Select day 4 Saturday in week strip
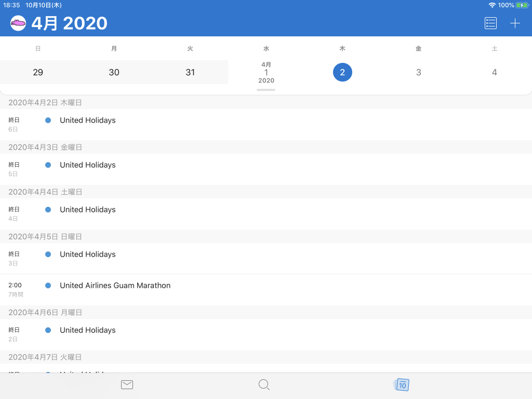 tap(495, 72)
